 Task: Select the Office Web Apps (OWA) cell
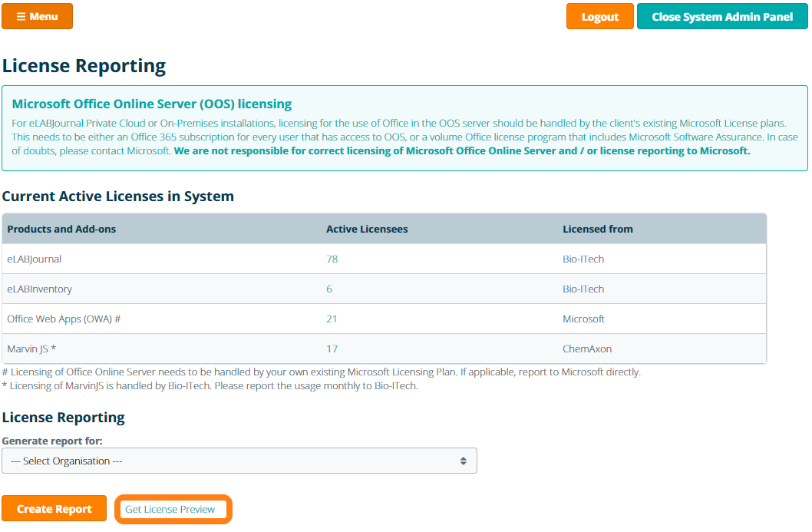point(64,319)
